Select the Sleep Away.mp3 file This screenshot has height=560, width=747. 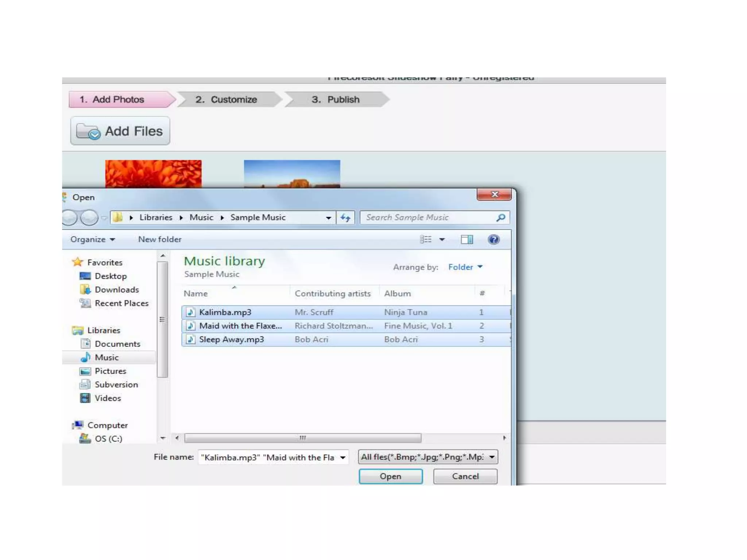tap(231, 339)
